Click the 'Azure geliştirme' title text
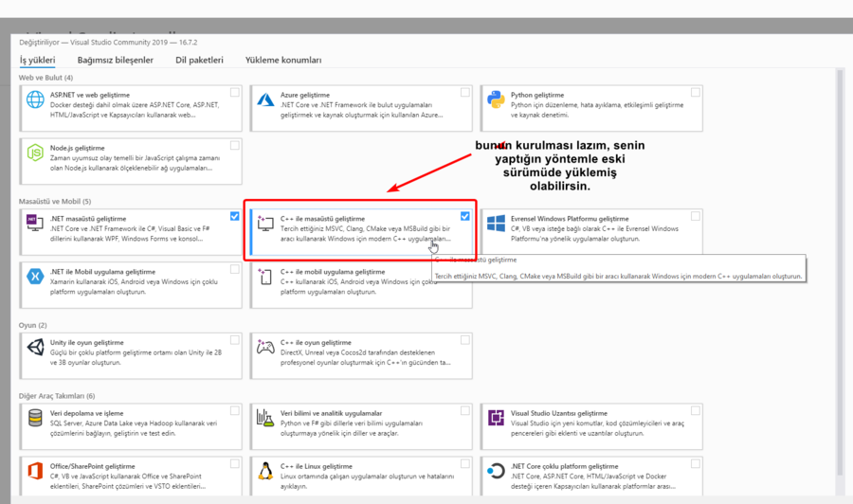The image size is (853, 504). tap(305, 95)
